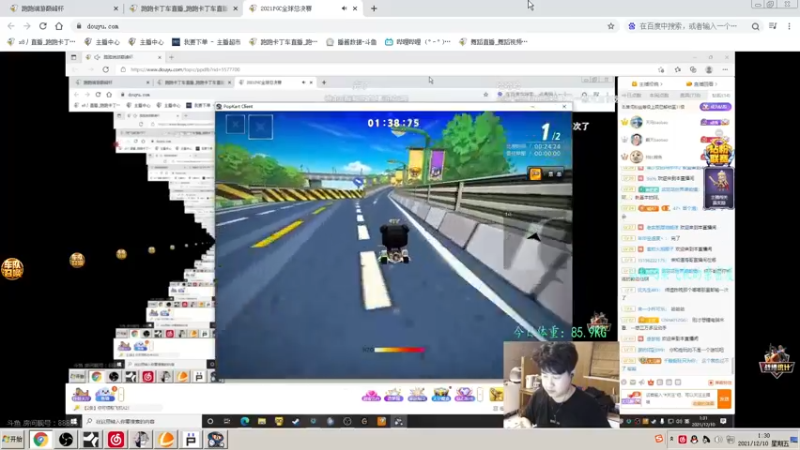The width and height of the screenshot is (800, 450).
Task: Open the taskbar clock showing 1:30
Action: (x=765, y=440)
